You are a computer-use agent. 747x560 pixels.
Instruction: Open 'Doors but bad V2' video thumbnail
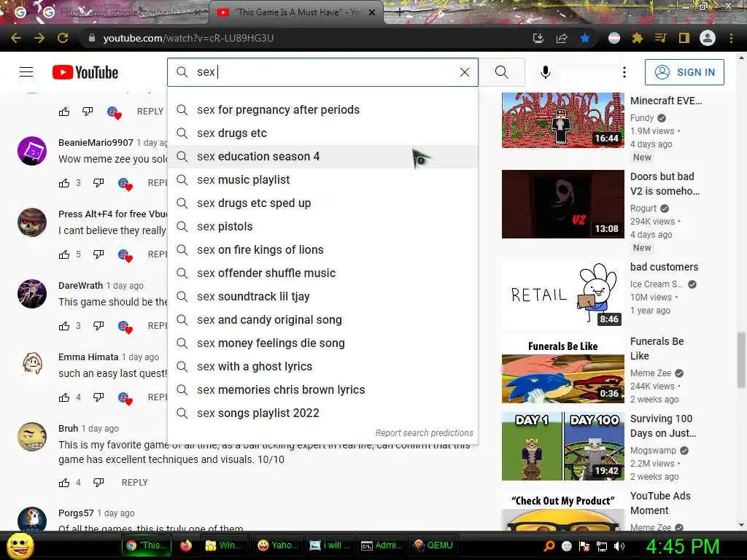point(562,204)
